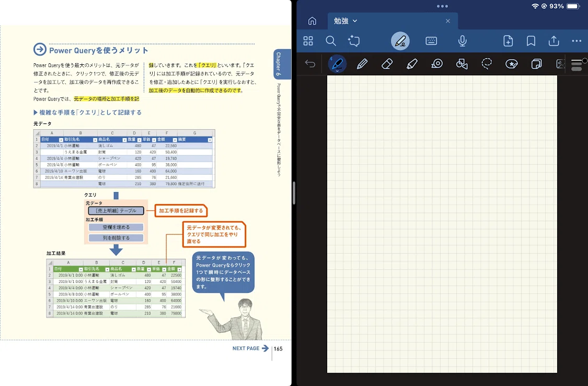Go to the GoodNotes home screen

click(x=312, y=21)
